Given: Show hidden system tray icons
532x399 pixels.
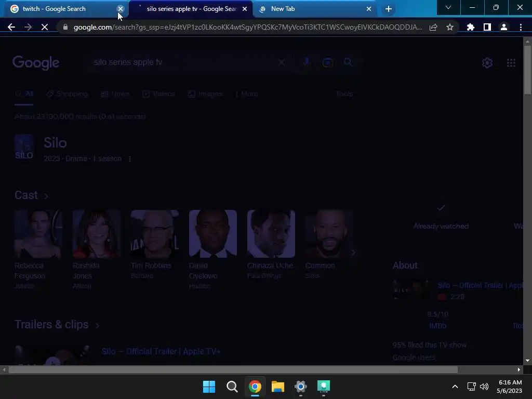Looking at the screenshot, I should 455,387.
